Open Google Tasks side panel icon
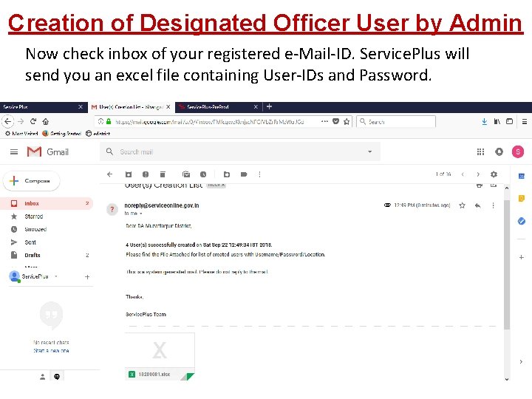This screenshot has height=399, width=532. click(x=522, y=221)
